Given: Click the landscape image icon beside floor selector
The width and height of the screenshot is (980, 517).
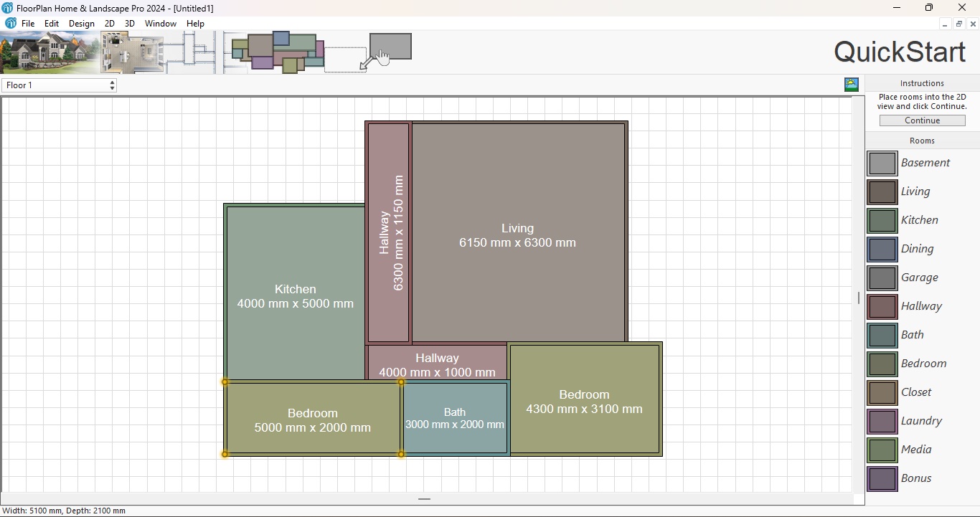Looking at the screenshot, I should pyautogui.click(x=851, y=85).
